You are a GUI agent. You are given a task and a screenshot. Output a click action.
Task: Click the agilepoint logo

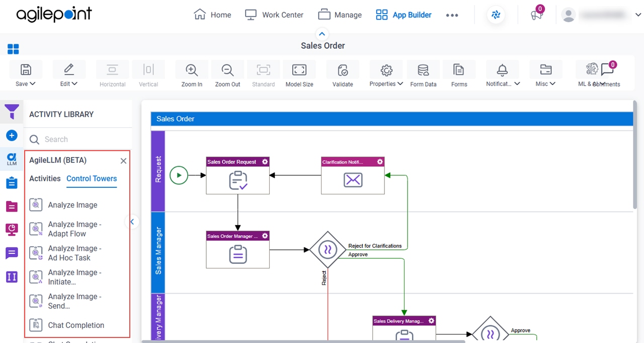54,15
